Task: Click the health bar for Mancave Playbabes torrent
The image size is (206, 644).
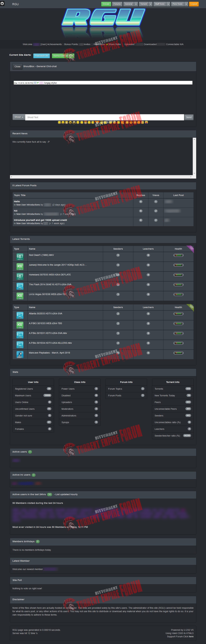Action: click(179, 353)
